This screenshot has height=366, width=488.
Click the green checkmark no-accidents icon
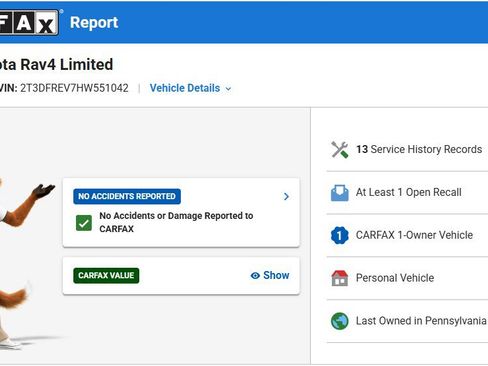pyautogui.click(x=84, y=223)
